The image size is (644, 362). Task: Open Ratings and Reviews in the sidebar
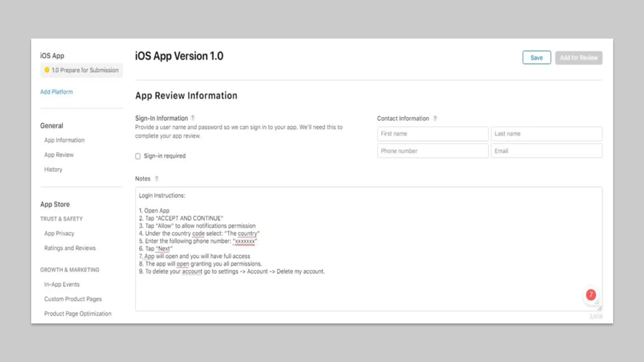pyautogui.click(x=70, y=248)
